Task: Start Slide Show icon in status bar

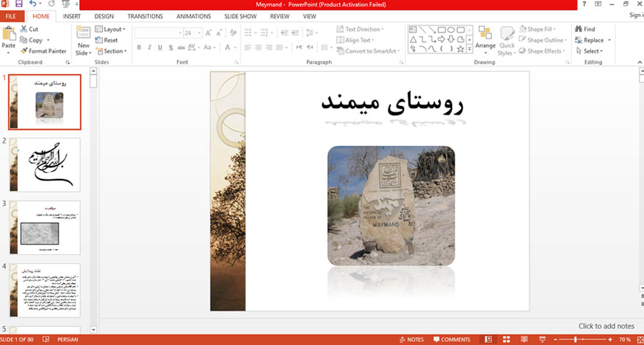Action: point(542,340)
